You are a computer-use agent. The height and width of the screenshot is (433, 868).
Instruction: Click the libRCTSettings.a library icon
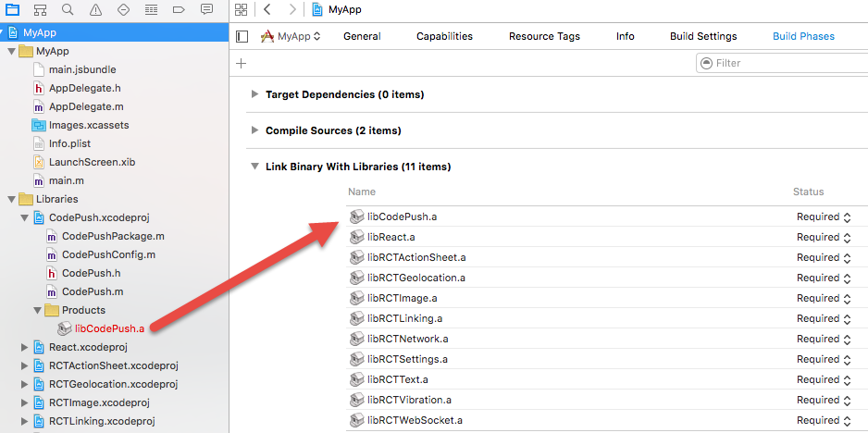point(357,359)
